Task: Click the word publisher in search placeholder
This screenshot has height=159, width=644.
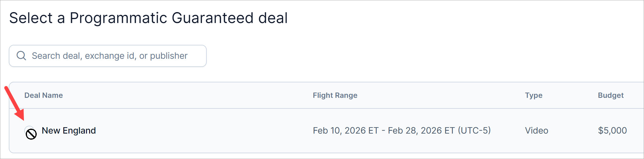Action: coord(169,56)
